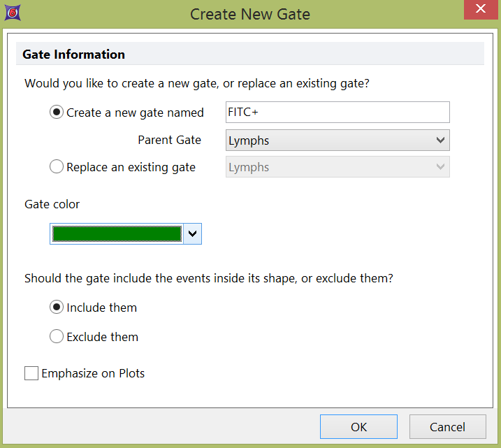Click the 'Include them' label text
This screenshot has width=501, height=448.
point(101,308)
